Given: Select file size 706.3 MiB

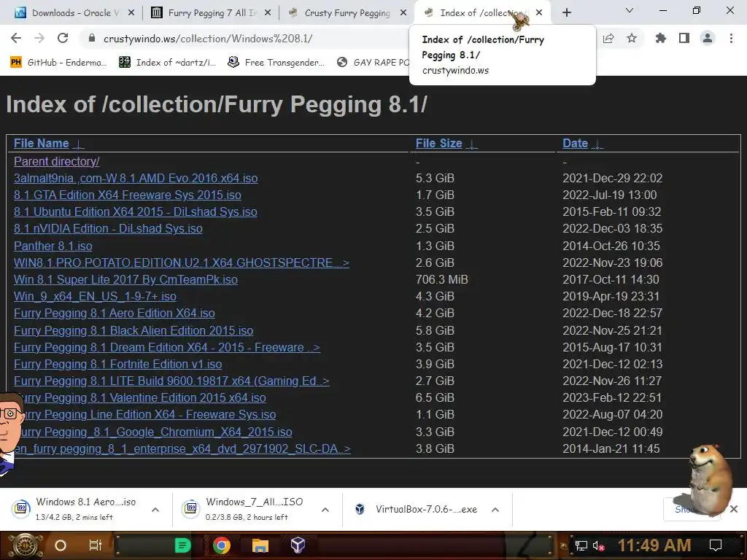Looking at the screenshot, I should pos(441,279).
